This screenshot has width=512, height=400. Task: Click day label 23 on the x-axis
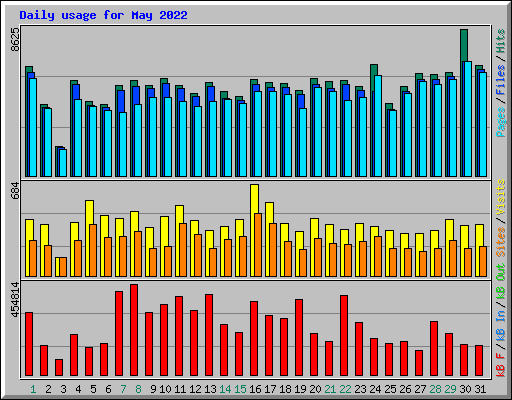coord(360,389)
